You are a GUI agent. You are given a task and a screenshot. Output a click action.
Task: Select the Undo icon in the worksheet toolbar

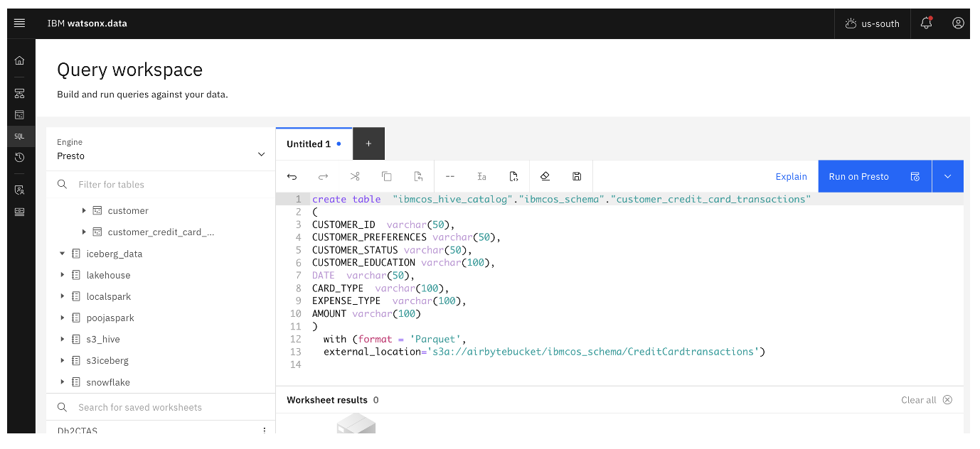point(292,176)
